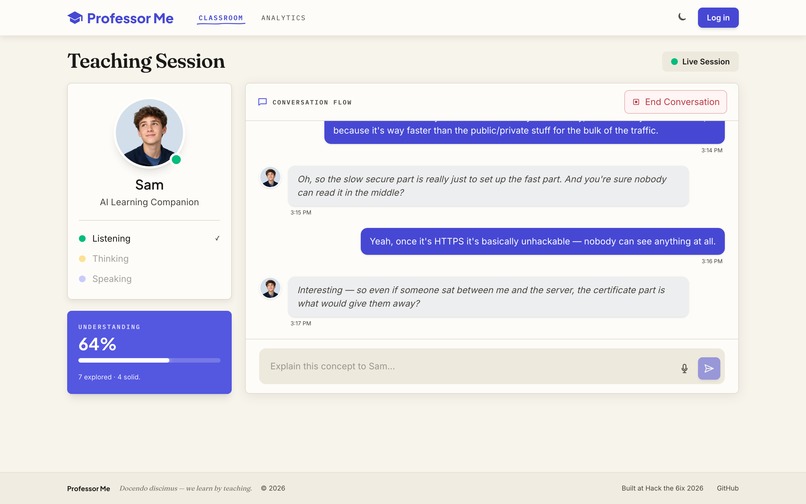Activate the microphone voice input icon
Screen dimensions: 806x504
[x=684, y=368]
